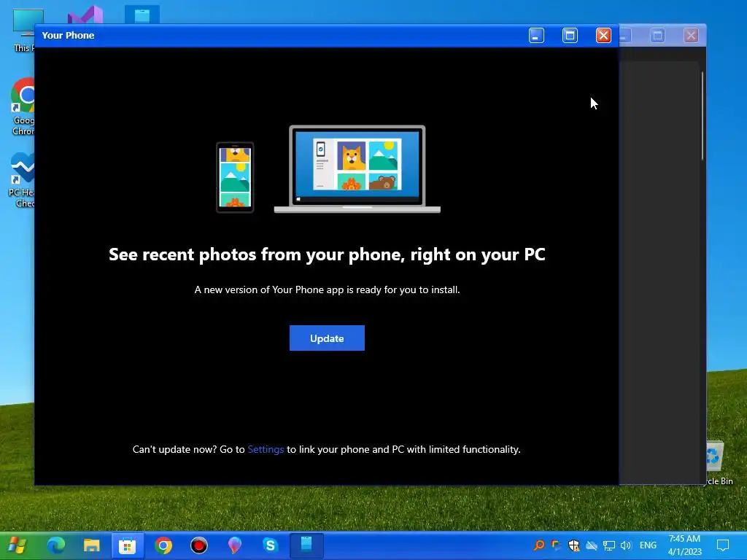Click the phone illustration with photos
Viewport: 747px width, 560px height.
pos(235,177)
